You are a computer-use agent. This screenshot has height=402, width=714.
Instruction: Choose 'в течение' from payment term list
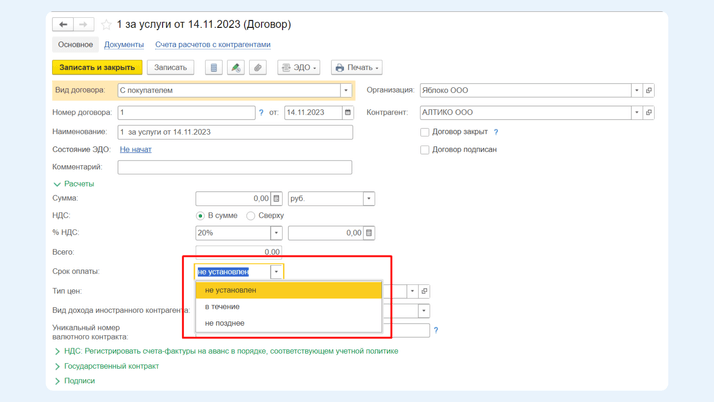[x=222, y=307]
